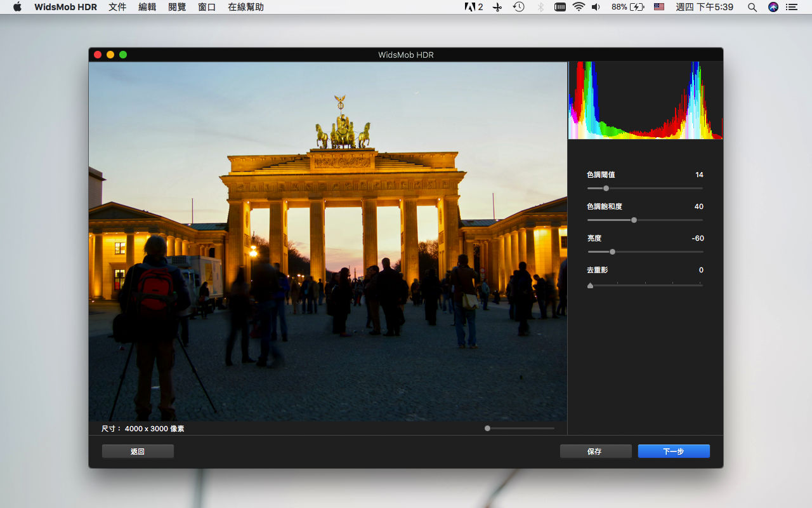Close the WidsMob HDR window
812x508 pixels.
click(98, 55)
